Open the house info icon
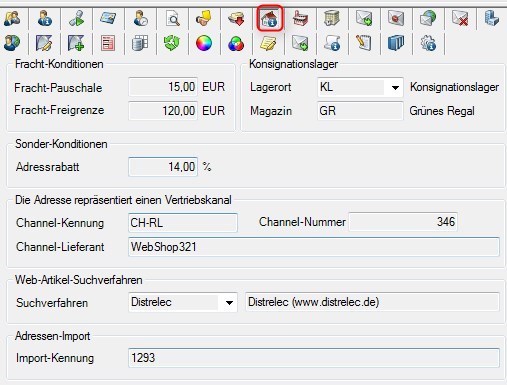The width and height of the screenshot is (507, 385). 269,19
